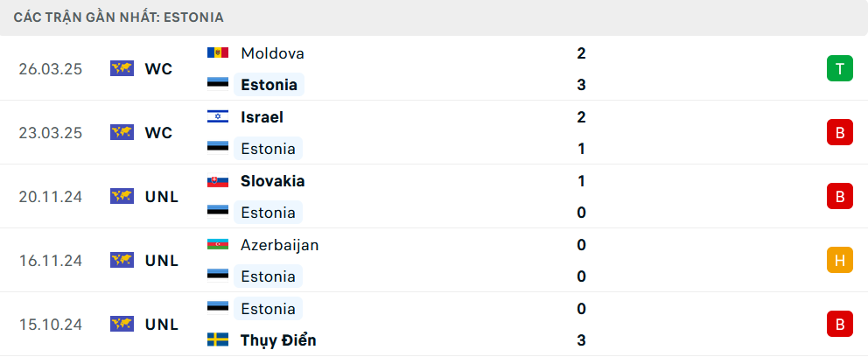
Task: Click red B badge for Slovakia match
Action: (x=840, y=197)
